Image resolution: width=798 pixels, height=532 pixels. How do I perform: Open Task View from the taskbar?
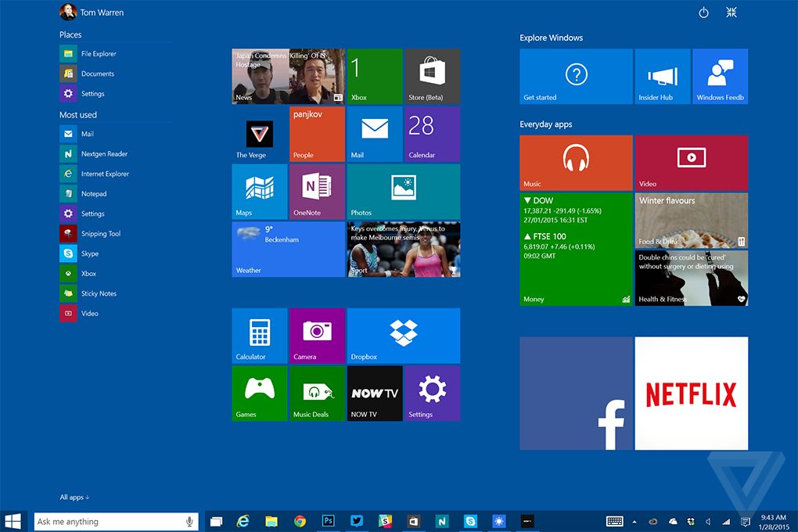[216, 521]
